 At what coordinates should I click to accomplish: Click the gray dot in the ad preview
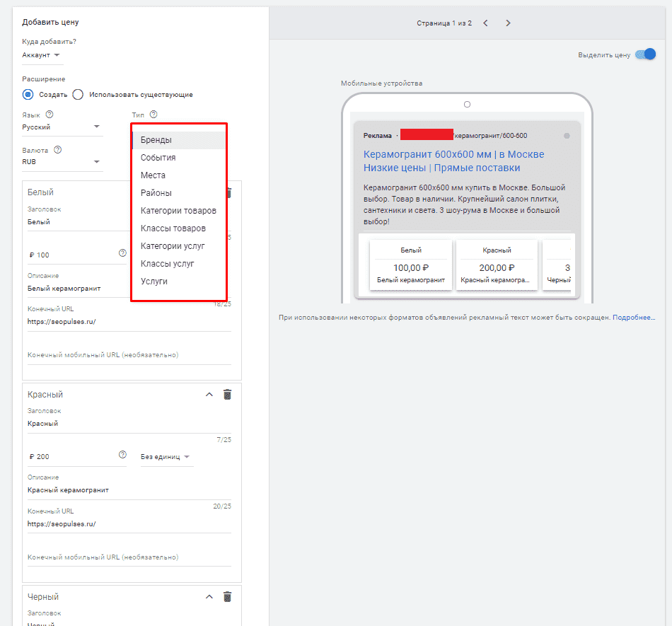point(567,136)
